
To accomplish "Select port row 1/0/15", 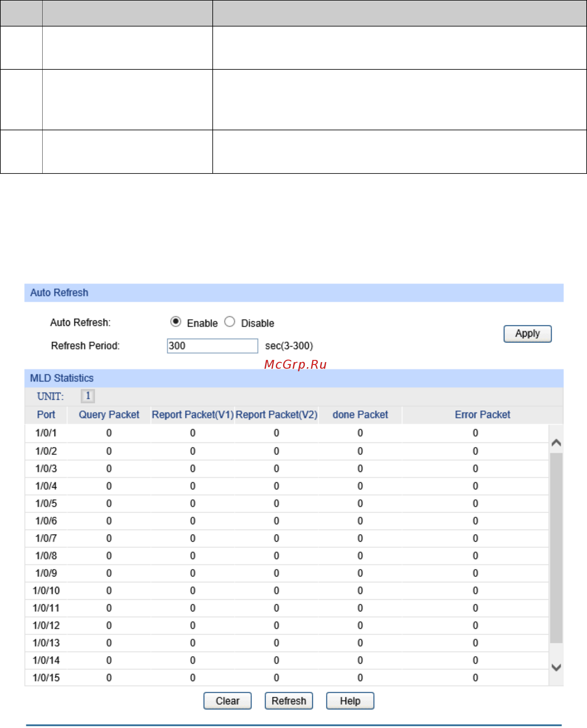I will 287,678.
